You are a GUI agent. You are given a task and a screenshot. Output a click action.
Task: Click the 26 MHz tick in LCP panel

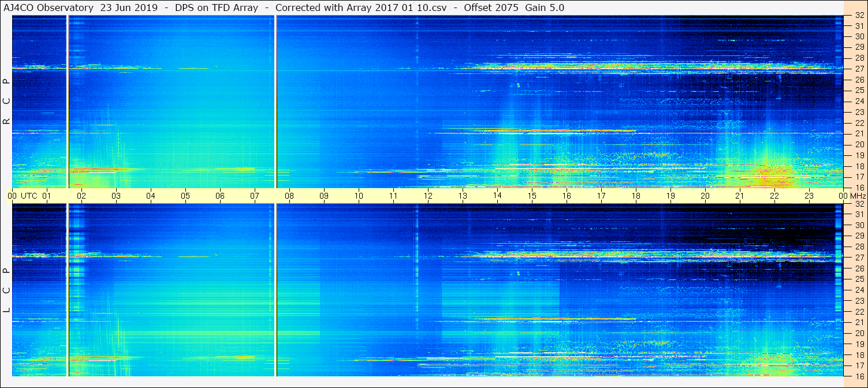(859, 268)
